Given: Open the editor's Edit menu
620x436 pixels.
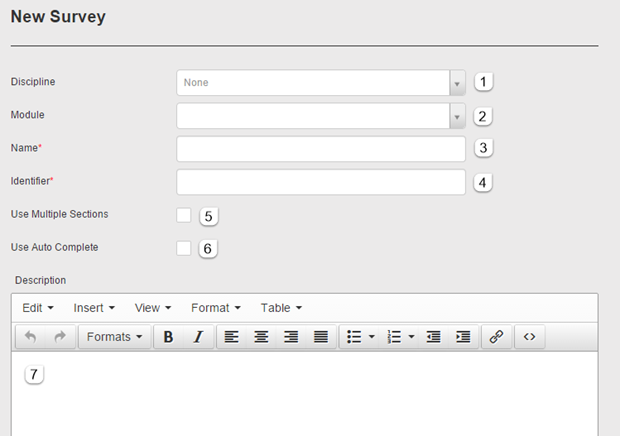Looking at the screenshot, I should (38, 308).
